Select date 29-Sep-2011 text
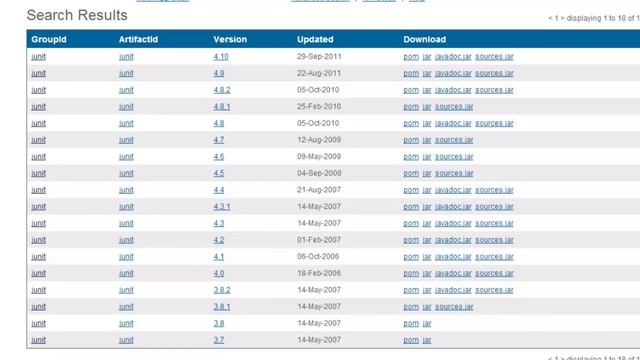The width and height of the screenshot is (640, 360). pos(319,57)
